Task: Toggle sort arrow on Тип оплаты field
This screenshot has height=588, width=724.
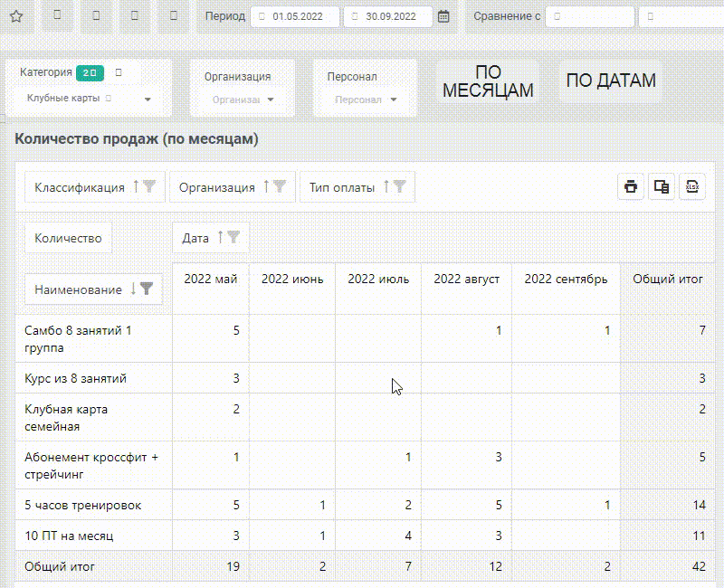Action: (386, 186)
